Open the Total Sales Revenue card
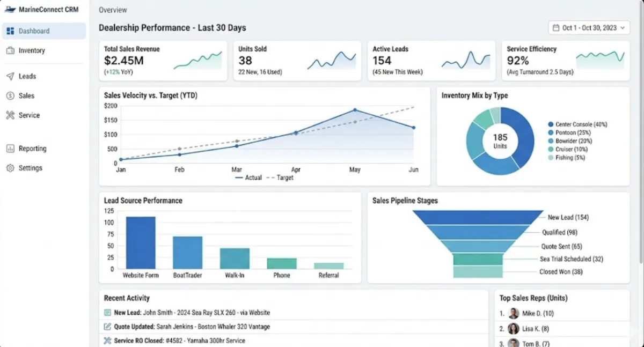Viewport: 644px width, 347px height. point(163,61)
